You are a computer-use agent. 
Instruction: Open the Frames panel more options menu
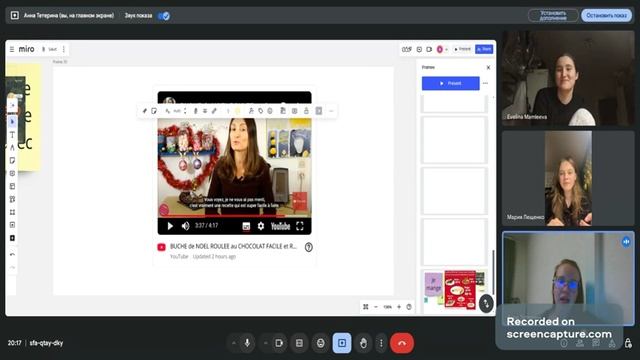[x=485, y=83]
